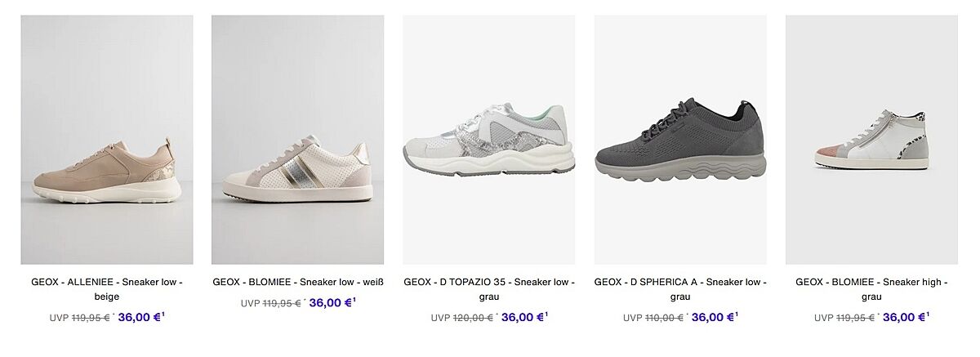Click the GEOX - D SPHERICA A title link
This screenshot has width=980, height=357.
[680, 289]
